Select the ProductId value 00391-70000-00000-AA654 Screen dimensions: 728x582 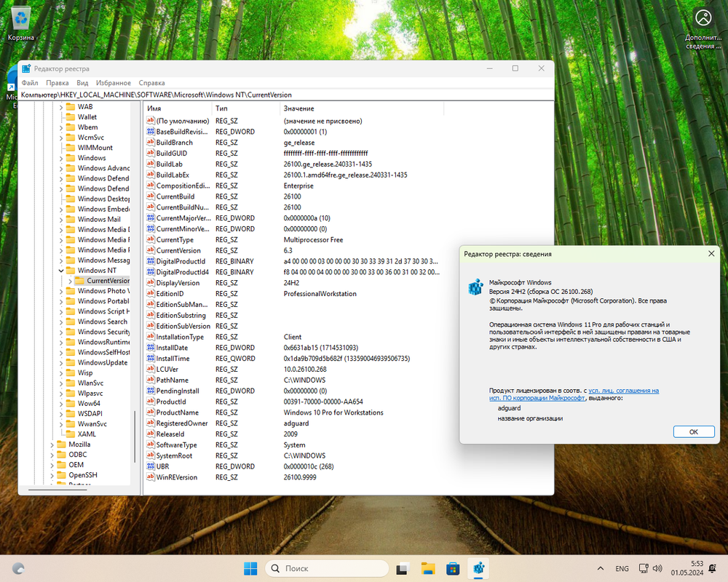[x=323, y=402]
